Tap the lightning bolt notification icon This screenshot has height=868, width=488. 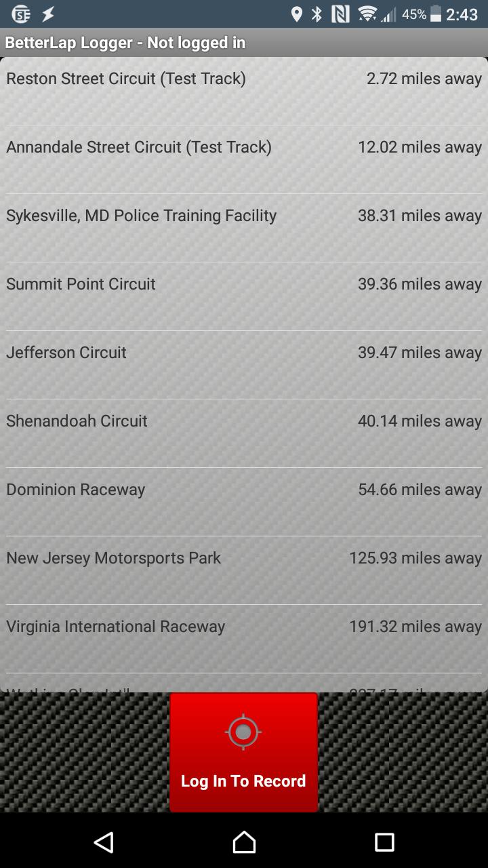[48, 14]
